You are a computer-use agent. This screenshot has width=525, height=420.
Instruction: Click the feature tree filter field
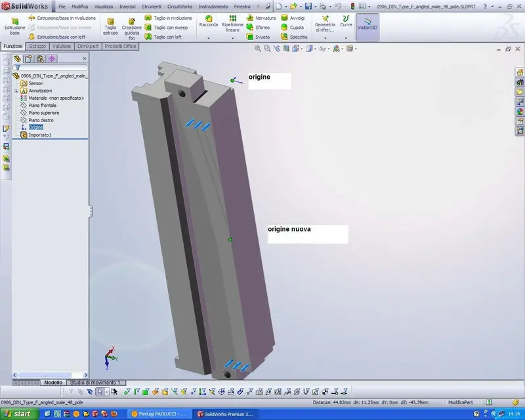[51, 68]
